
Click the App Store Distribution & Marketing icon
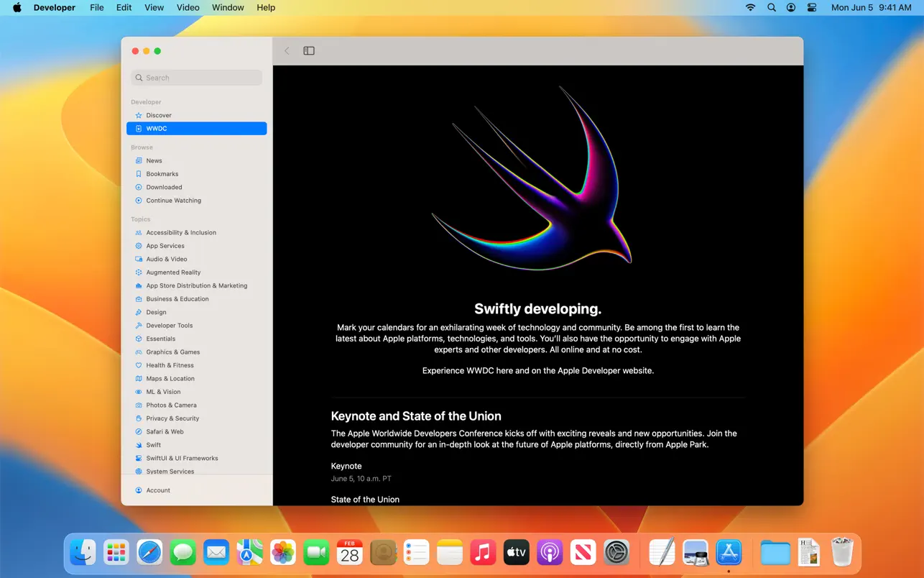pos(139,285)
